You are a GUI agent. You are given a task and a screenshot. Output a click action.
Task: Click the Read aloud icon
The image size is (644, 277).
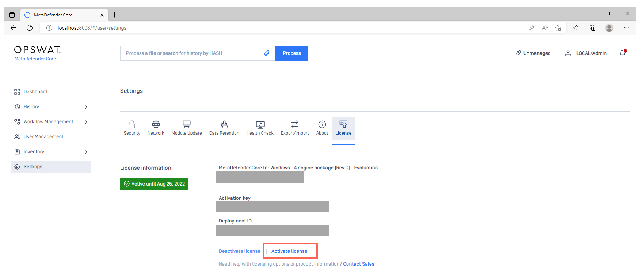pyautogui.click(x=545, y=28)
